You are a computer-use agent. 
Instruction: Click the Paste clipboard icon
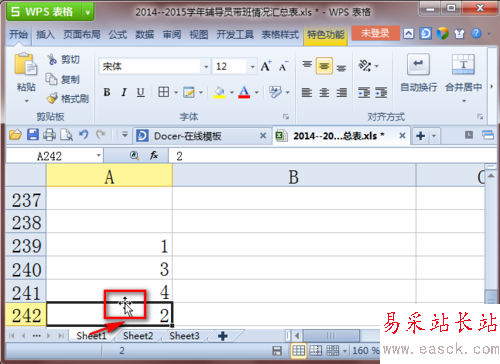pos(26,64)
